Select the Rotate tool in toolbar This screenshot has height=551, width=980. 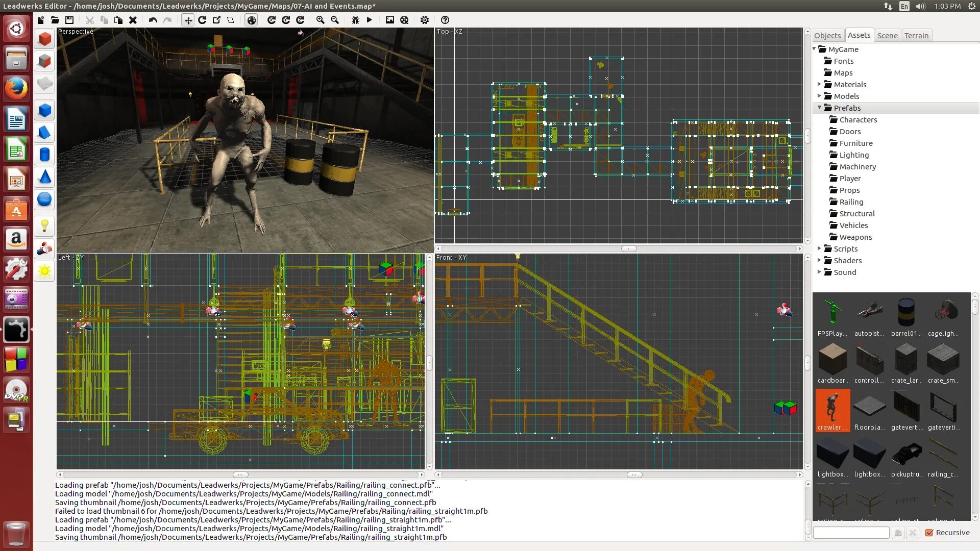(203, 20)
